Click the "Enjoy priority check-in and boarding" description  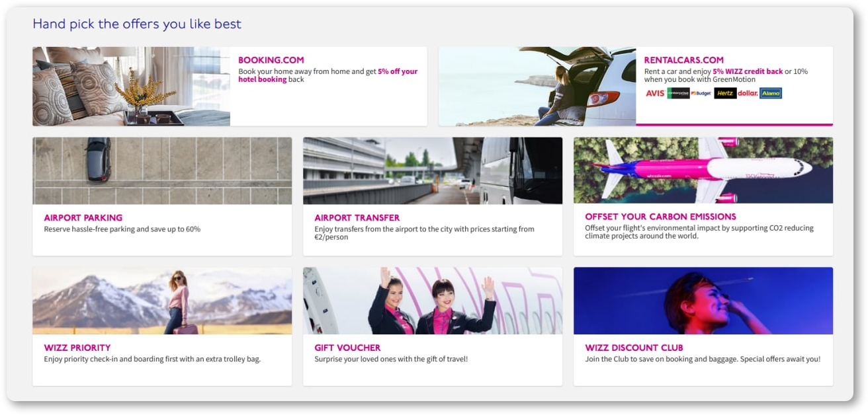(x=153, y=359)
